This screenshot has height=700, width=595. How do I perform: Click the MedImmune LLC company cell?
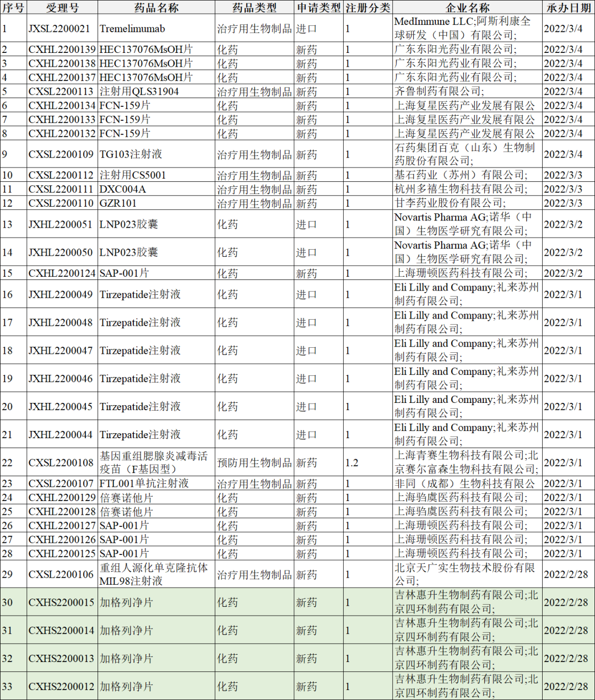pos(467,28)
